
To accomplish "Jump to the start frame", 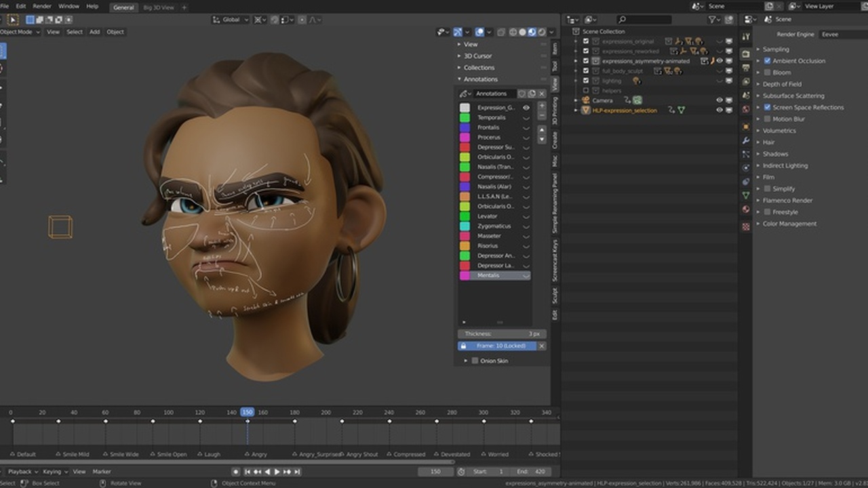I will (x=248, y=472).
